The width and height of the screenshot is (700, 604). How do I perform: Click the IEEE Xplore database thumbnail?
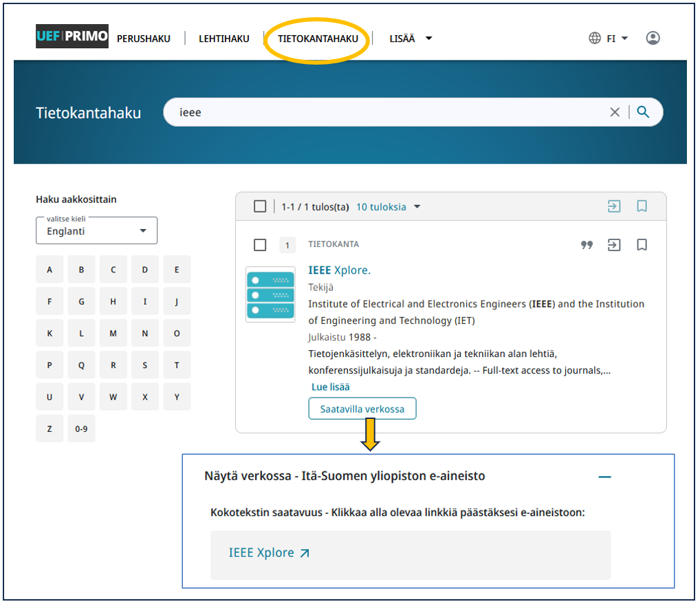270,294
